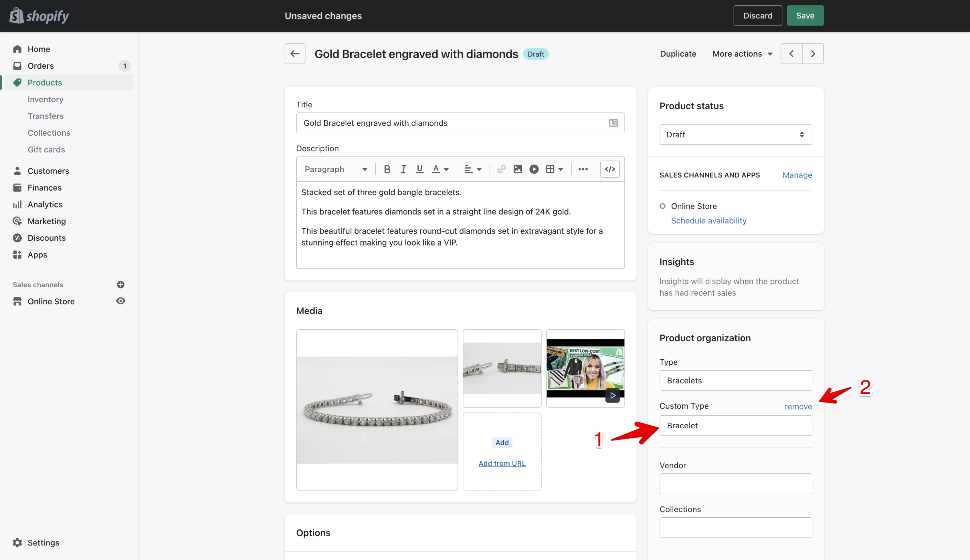Open Online Store sales channel

51,301
